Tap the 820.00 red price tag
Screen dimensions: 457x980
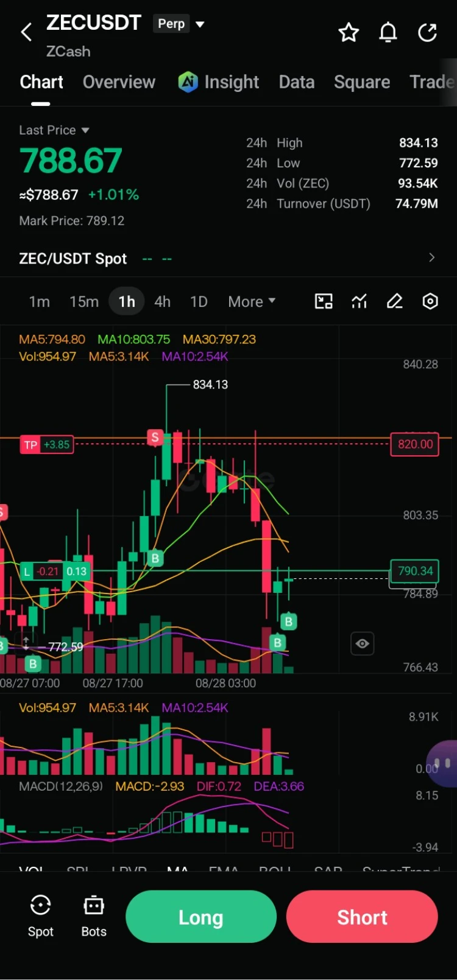click(x=415, y=444)
